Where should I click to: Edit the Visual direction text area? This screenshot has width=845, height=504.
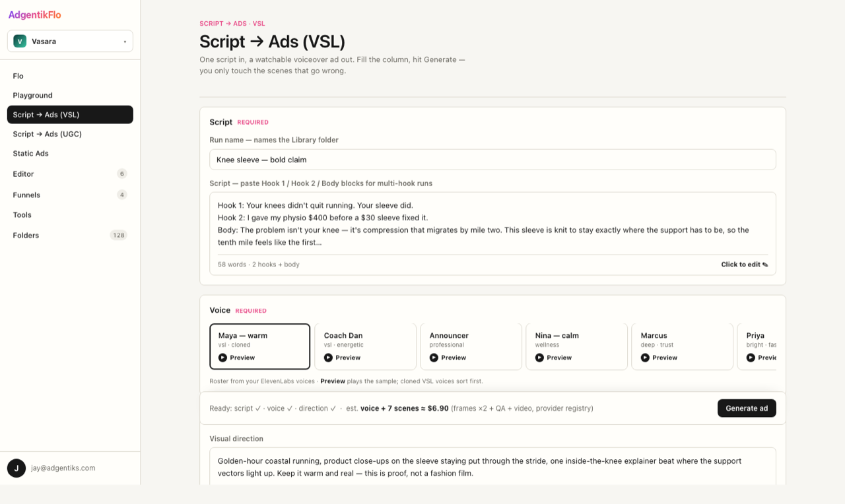click(492, 466)
